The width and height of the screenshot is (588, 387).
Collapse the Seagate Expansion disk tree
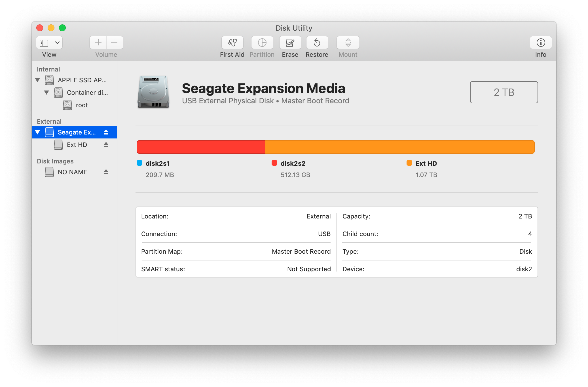[37, 132]
